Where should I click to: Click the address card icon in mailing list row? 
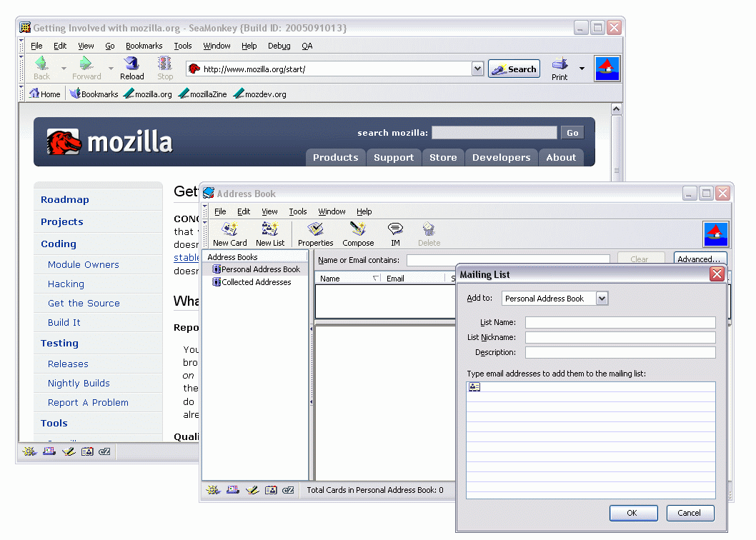pyautogui.click(x=474, y=386)
